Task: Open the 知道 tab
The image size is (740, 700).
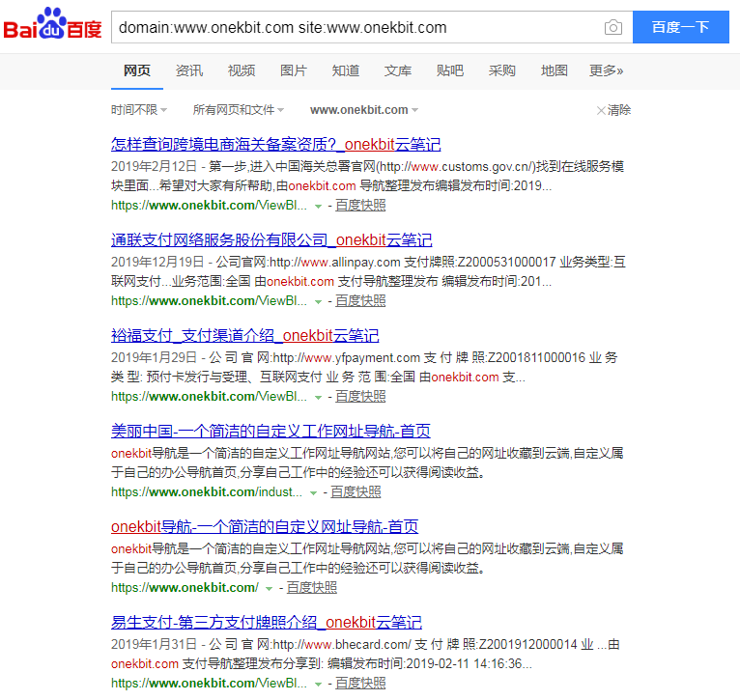Action: [x=346, y=70]
